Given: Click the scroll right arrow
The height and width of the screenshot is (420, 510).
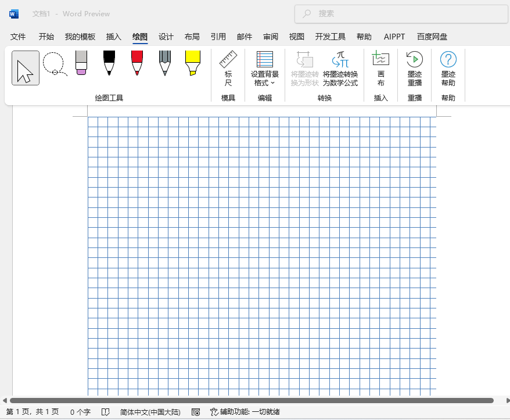Looking at the screenshot, I should point(508,400).
